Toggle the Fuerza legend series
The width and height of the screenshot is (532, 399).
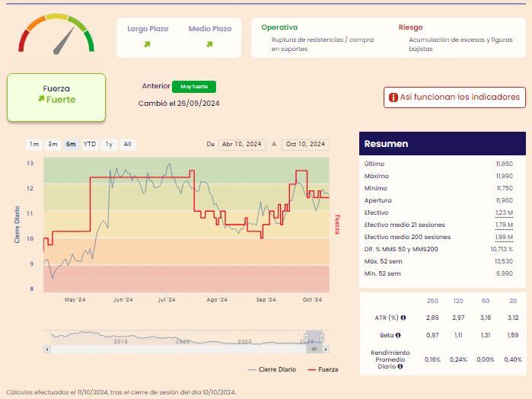323,369
